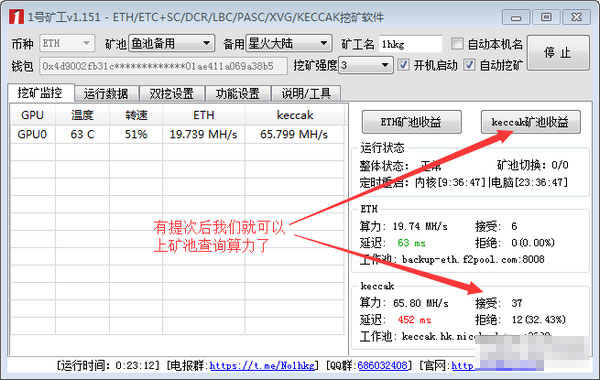Screen dimensions: 600x380
Task: Click the 温度 column header
Action: coord(82,115)
